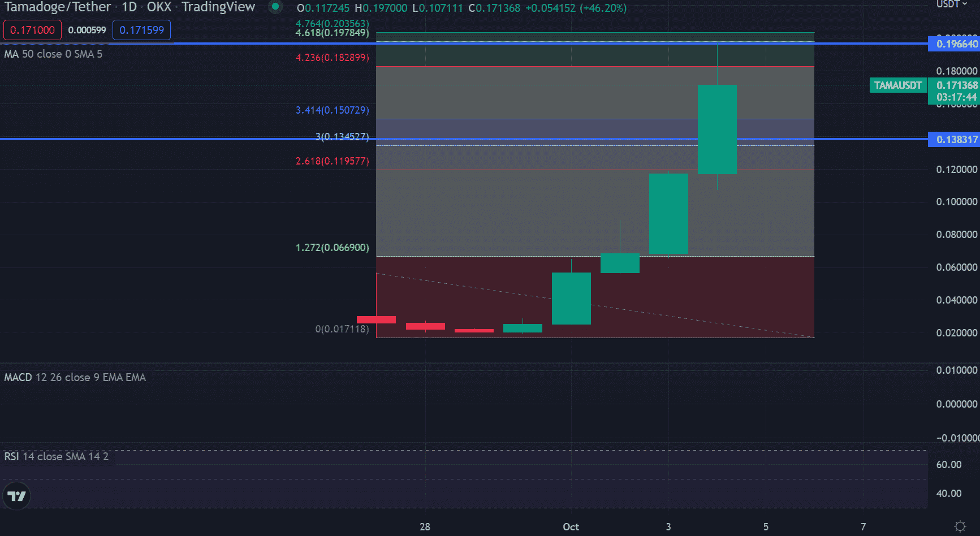Image resolution: width=980 pixels, height=536 pixels.
Task: Select the MA 50 close 0 SMA 5 indicator legend
Action: point(53,54)
